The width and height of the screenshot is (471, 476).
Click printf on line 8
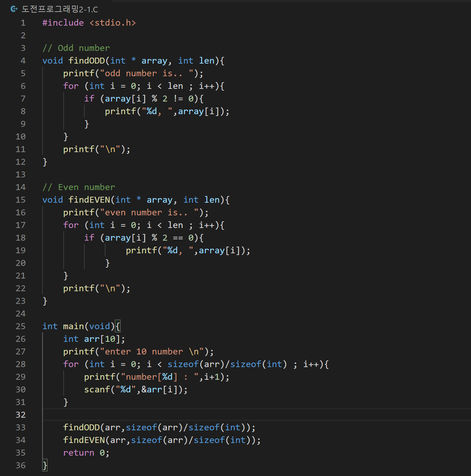120,111
